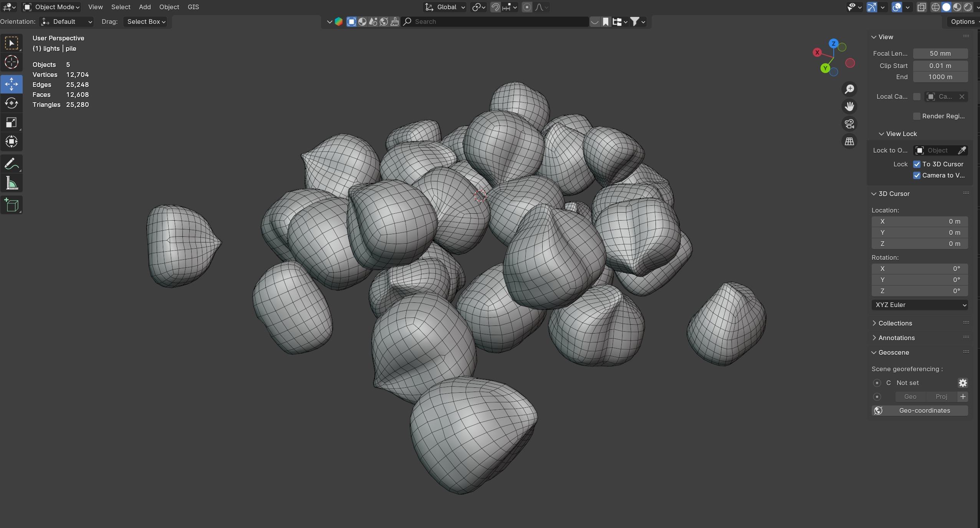Screen dimensions: 980x528
Task: Disable Camera to View checkbox
Action: click(x=917, y=175)
